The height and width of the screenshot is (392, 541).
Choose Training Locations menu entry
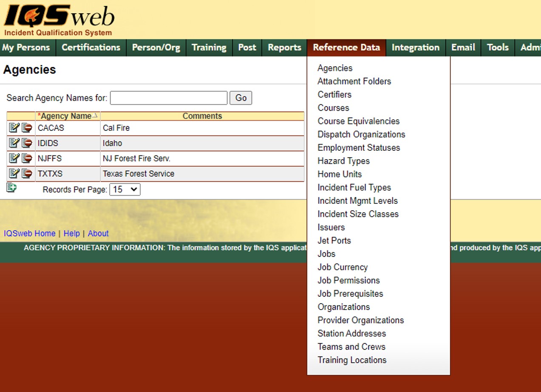352,360
